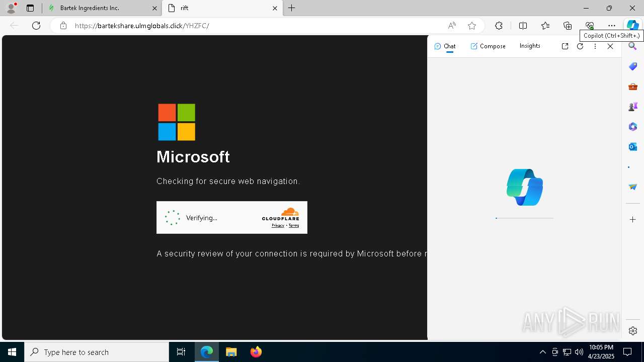The width and height of the screenshot is (644, 362).
Task: Close the rift tab
Action: tap(275, 8)
